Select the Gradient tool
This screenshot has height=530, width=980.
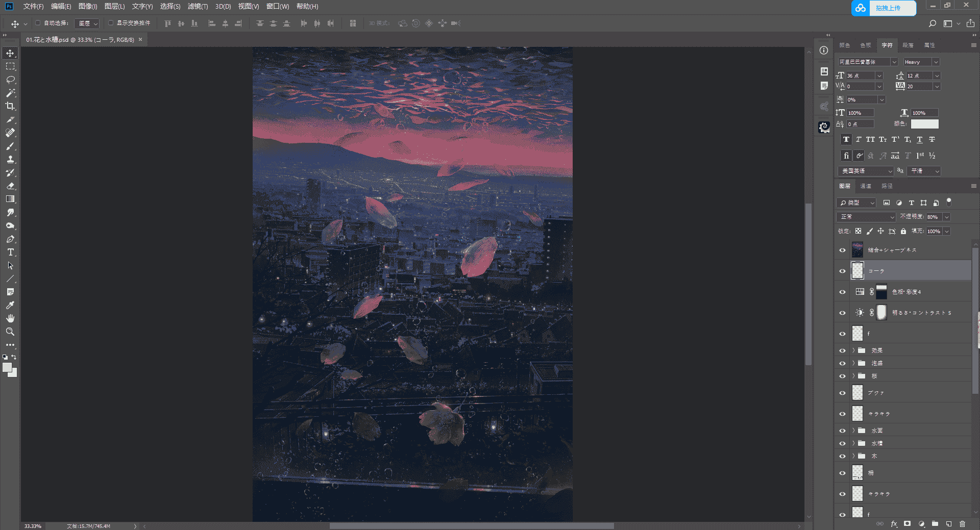click(x=10, y=199)
